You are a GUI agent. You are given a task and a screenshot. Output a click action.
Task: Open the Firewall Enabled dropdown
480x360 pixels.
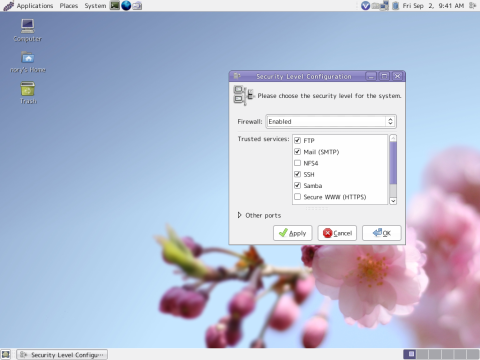click(x=331, y=121)
